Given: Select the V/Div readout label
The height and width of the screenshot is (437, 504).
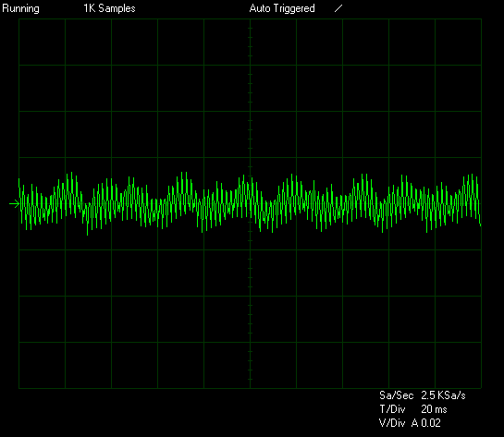Looking at the screenshot, I should click(x=392, y=423).
